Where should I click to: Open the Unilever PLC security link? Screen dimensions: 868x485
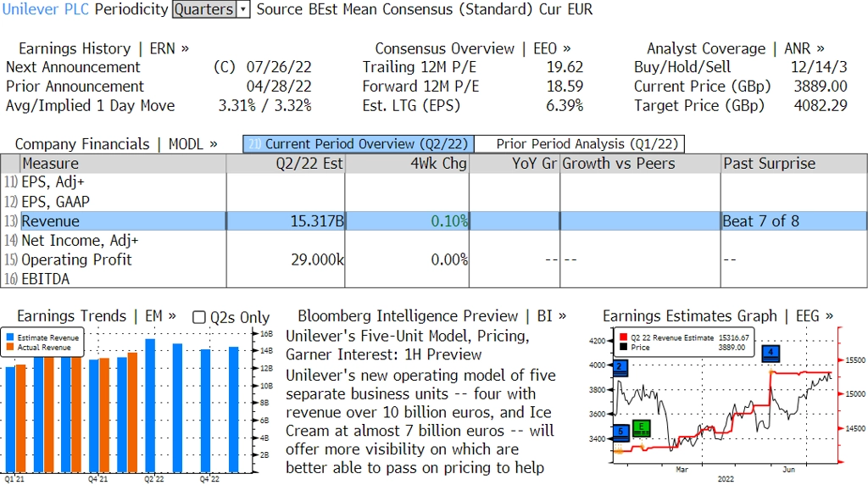click(x=46, y=9)
